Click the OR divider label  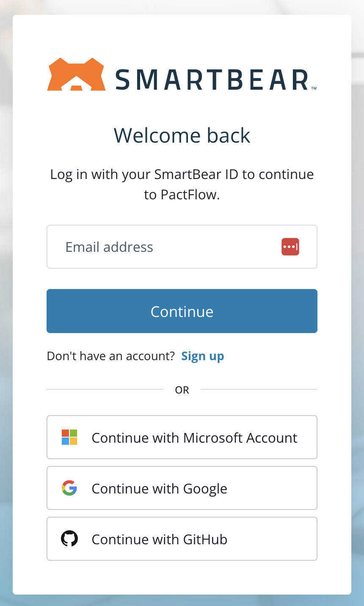pyautogui.click(x=182, y=390)
